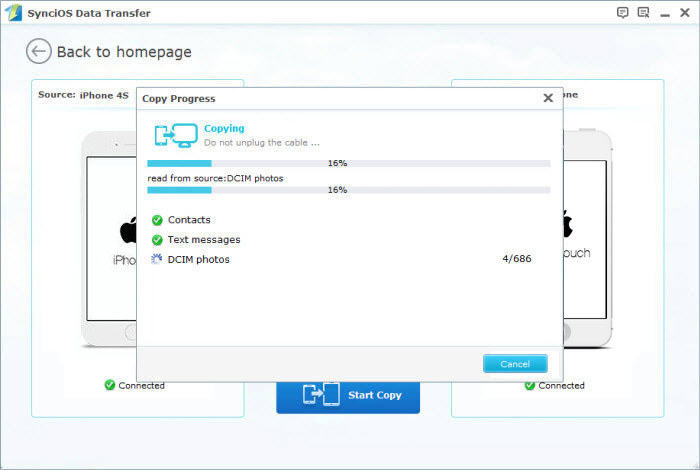Click the Back to homepage arrow icon
Screen dimensions: 700x470
tap(38, 51)
